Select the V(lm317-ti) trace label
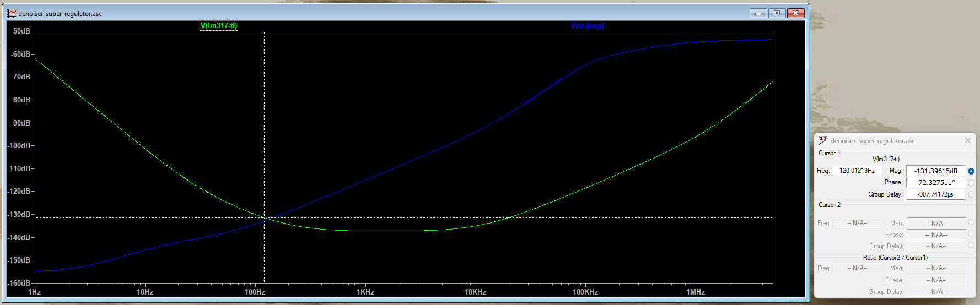This screenshot has width=980, height=305. (x=219, y=26)
